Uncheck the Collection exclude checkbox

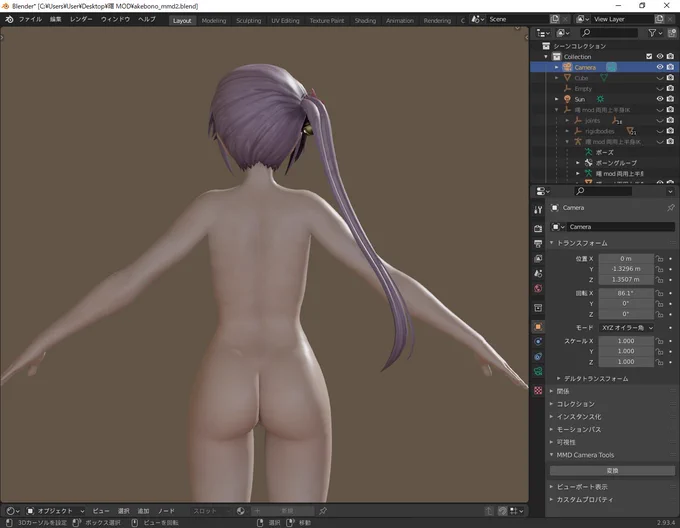pyautogui.click(x=649, y=56)
